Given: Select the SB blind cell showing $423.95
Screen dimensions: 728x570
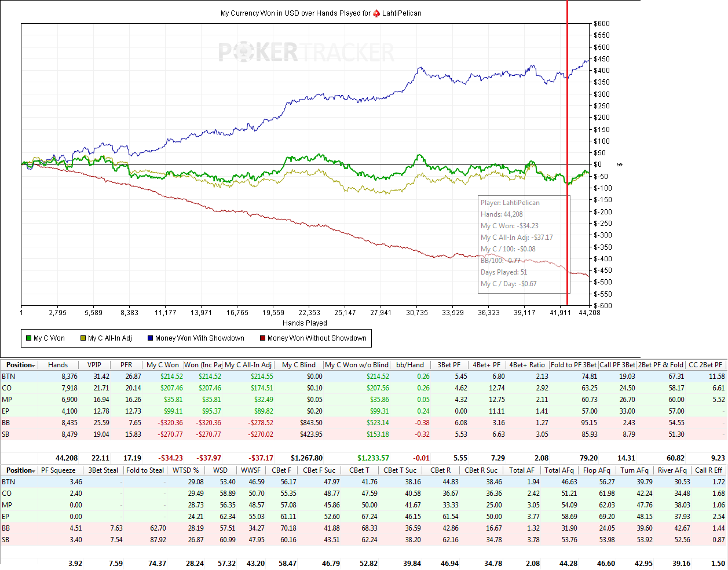Looking at the screenshot, I should 312,434.
